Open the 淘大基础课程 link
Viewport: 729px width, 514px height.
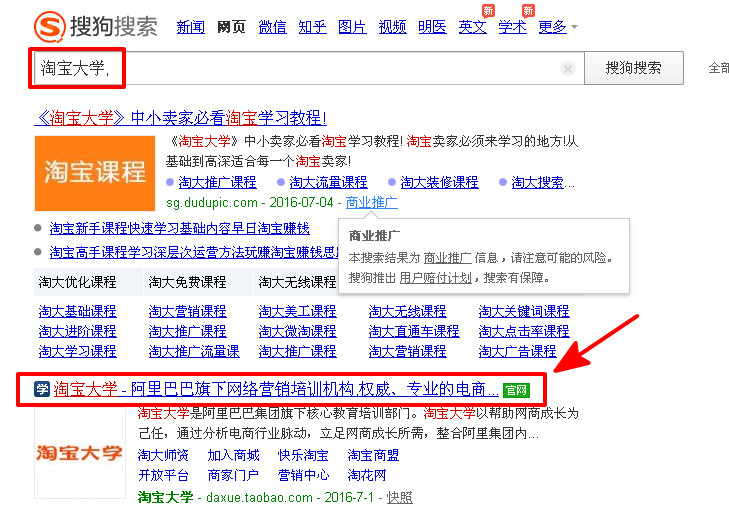click(x=78, y=311)
